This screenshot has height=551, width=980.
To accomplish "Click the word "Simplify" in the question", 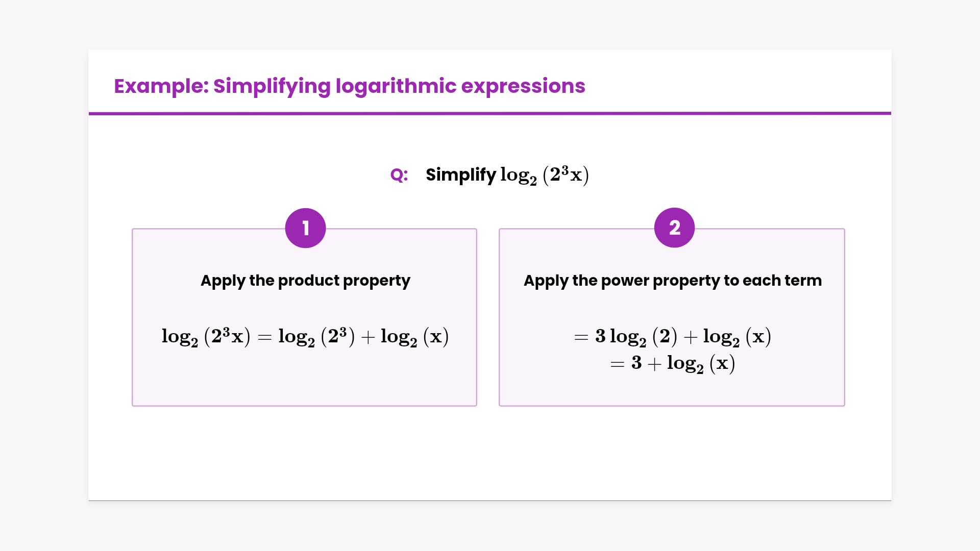I will (x=460, y=175).
